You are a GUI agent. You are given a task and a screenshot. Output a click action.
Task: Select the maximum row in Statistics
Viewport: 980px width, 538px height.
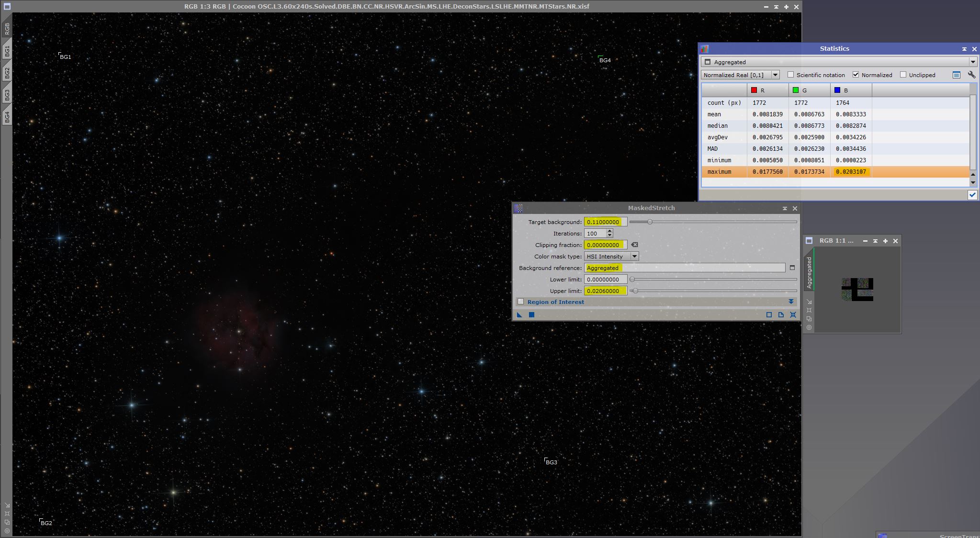[719, 171]
